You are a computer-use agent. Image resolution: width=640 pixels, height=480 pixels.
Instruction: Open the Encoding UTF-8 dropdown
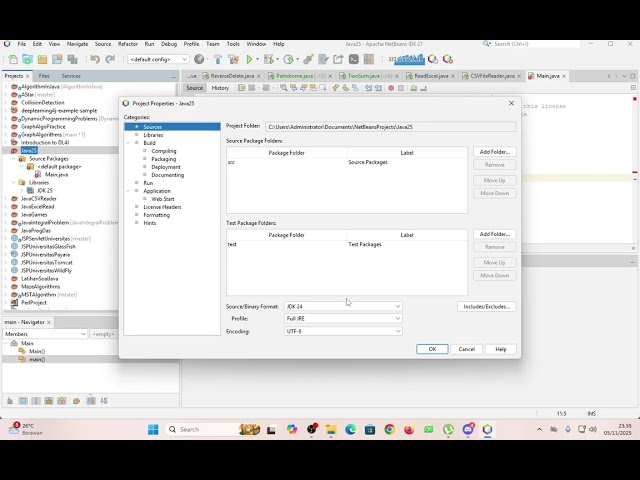click(343, 331)
